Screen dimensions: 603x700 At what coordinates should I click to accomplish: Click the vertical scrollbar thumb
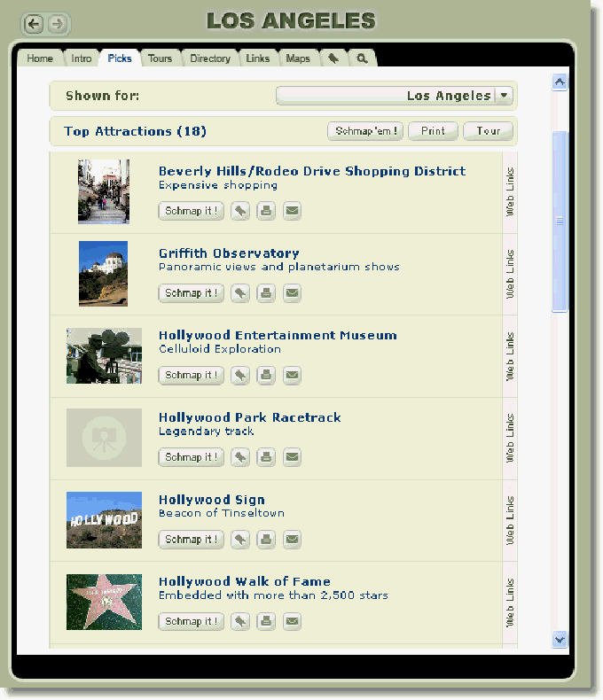point(560,222)
